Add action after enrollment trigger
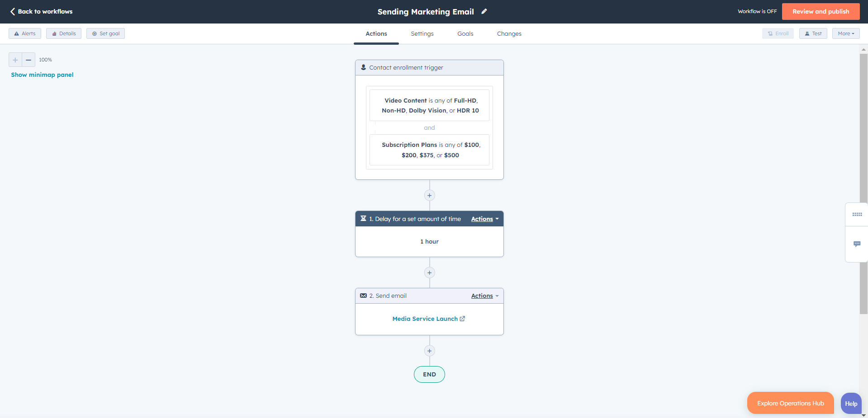Viewport: 868px width, 418px height. [x=429, y=195]
